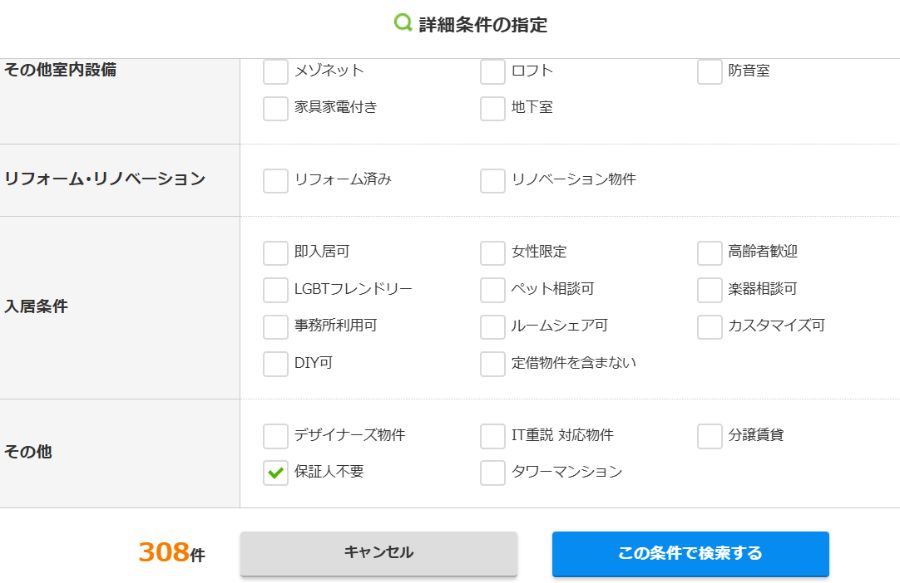Uncheck the 保証人不要 checkbox

coord(276,473)
